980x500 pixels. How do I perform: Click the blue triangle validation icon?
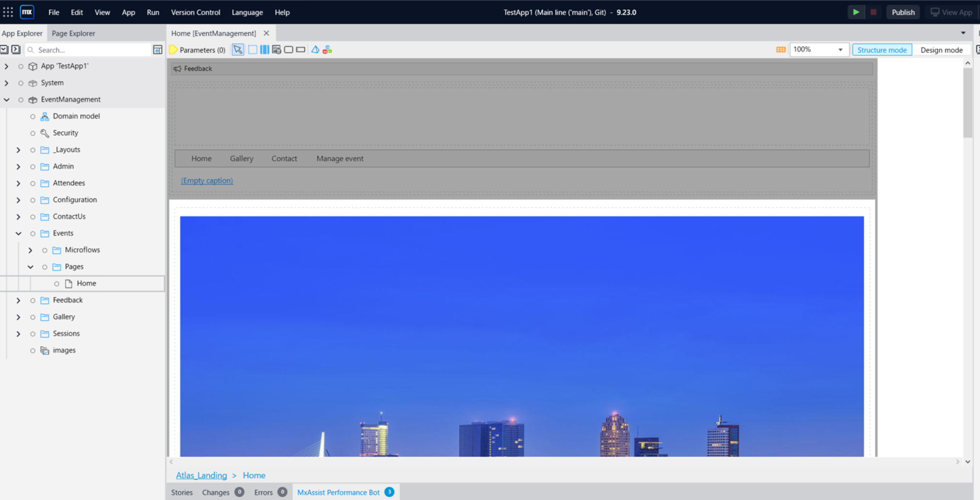pyautogui.click(x=315, y=49)
